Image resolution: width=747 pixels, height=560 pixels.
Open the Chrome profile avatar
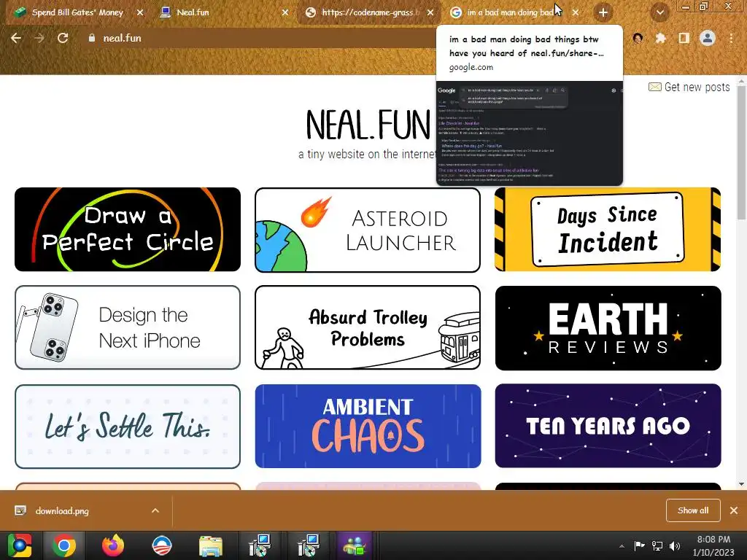[708, 38]
